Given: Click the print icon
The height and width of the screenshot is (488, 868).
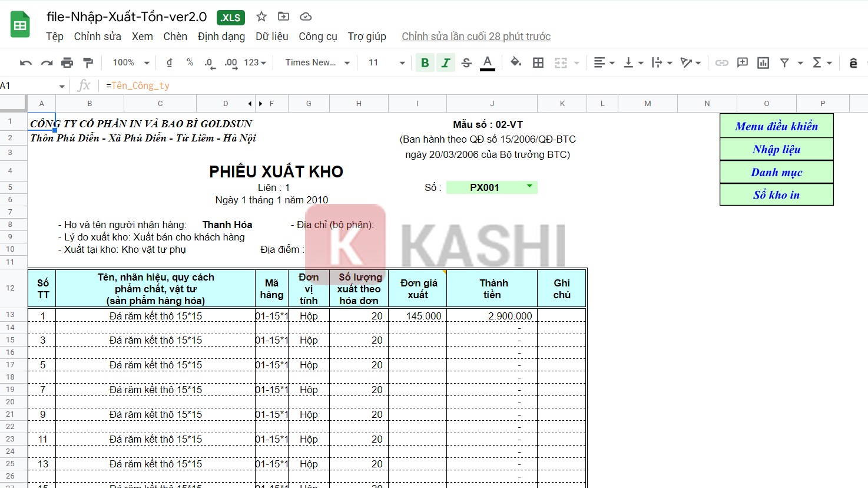Looking at the screenshot, I should 67,62.
